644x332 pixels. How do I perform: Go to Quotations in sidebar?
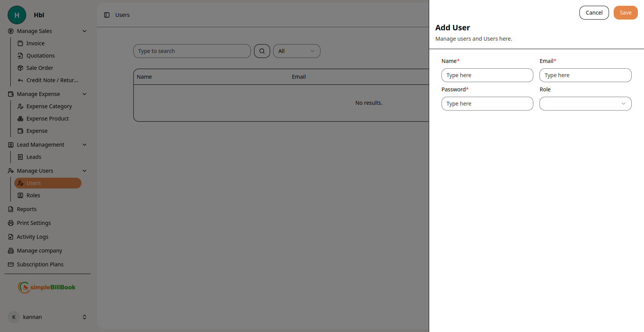click(40, 56)
